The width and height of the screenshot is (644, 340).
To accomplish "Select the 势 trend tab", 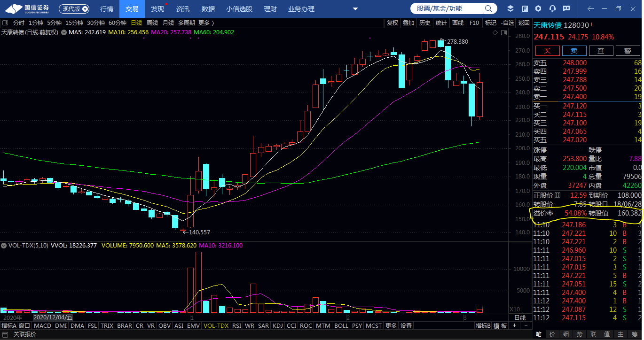I will (580, 334).
